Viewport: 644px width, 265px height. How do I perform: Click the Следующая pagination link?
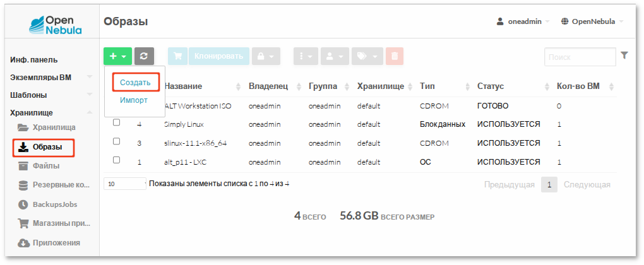pos(587,185)
